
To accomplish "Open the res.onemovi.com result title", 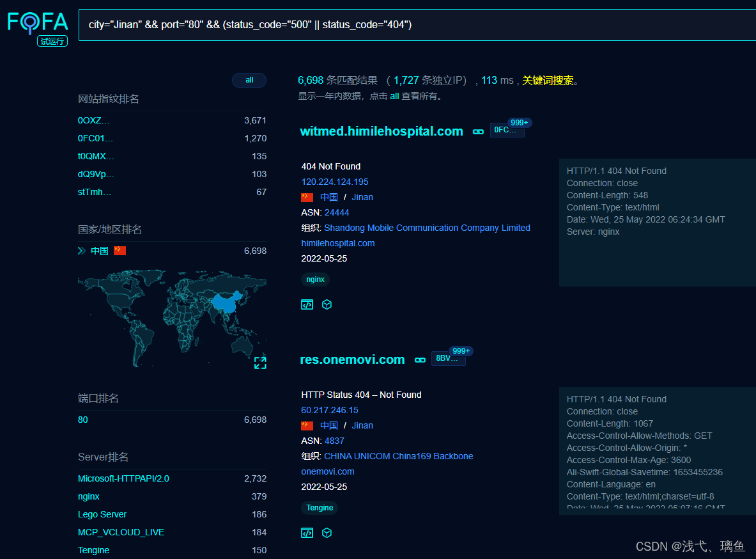I will [353, 359].
